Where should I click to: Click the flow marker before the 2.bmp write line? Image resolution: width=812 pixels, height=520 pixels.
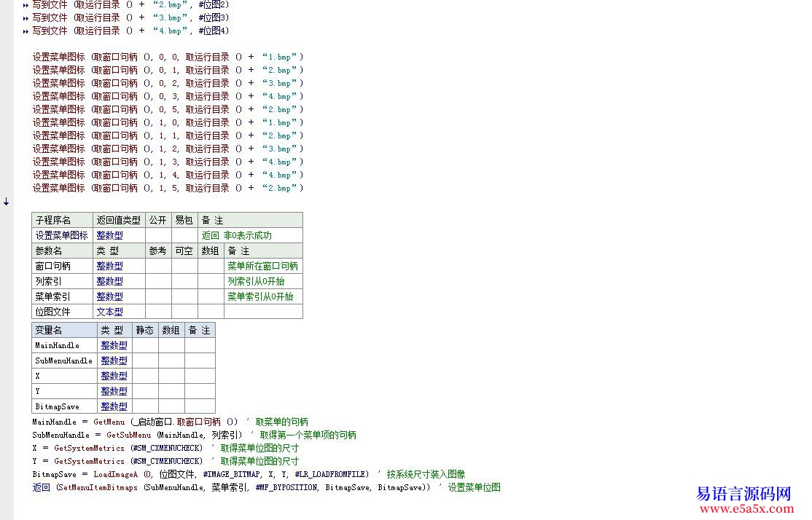tap(26, 5)
